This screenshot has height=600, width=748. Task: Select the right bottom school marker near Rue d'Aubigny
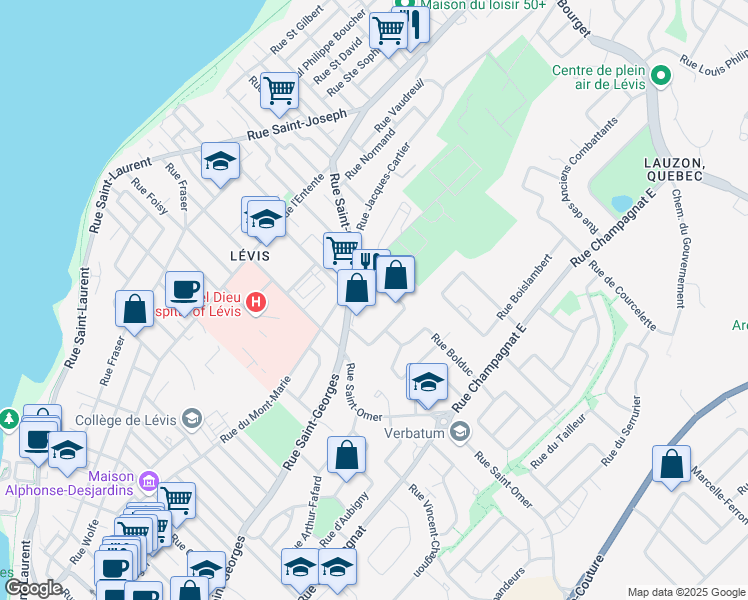pyautogui.click(x=337, y=569)
